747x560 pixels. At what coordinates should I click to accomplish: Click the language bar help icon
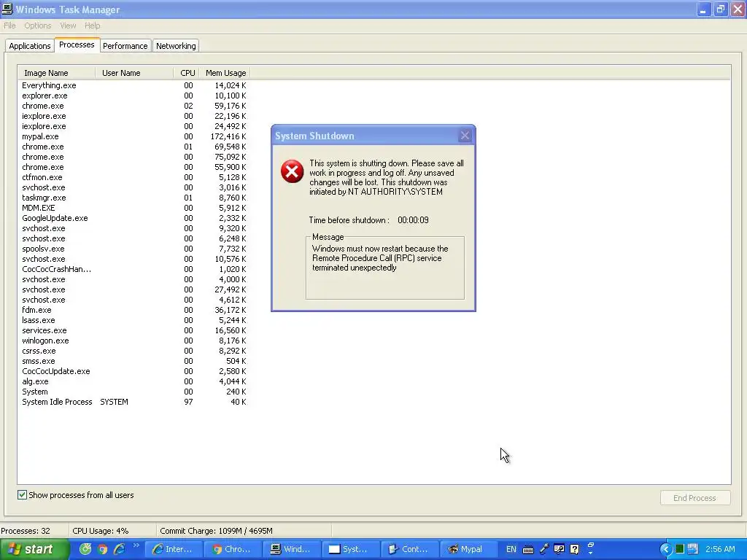[575, 549]
